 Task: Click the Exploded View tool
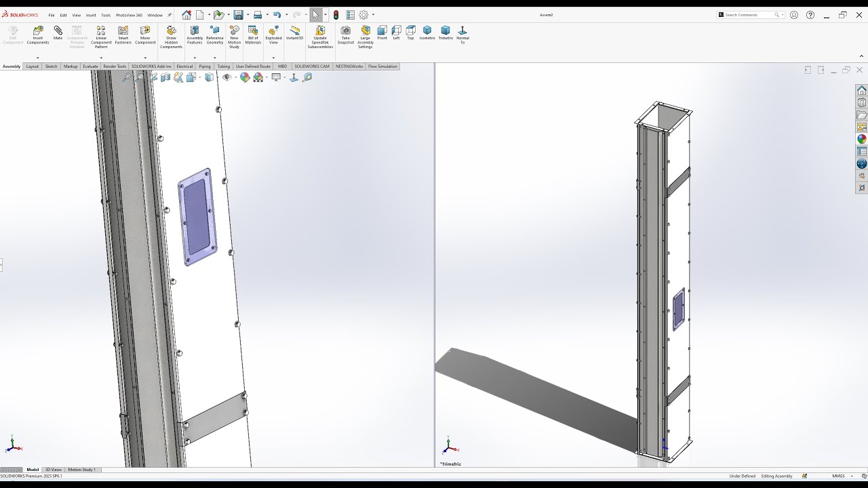273,35
